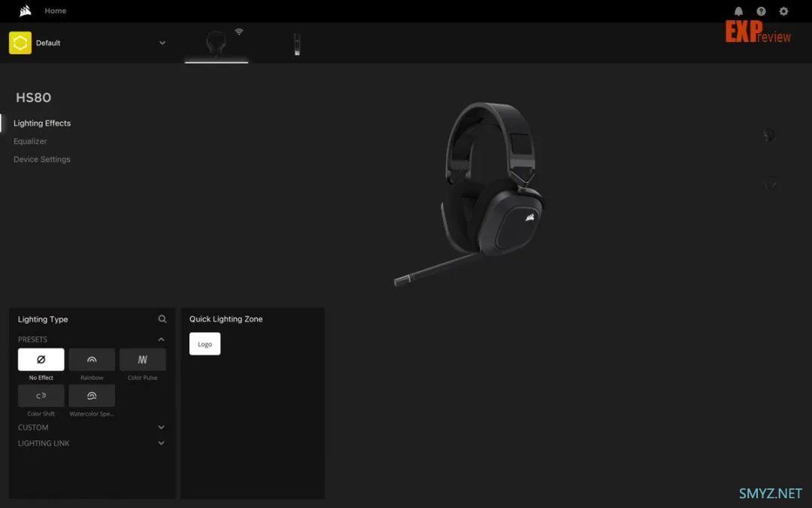The height and width of the screenshot is (508, 812).
Task: Pick the Color Shift preset
Action: 41,396
